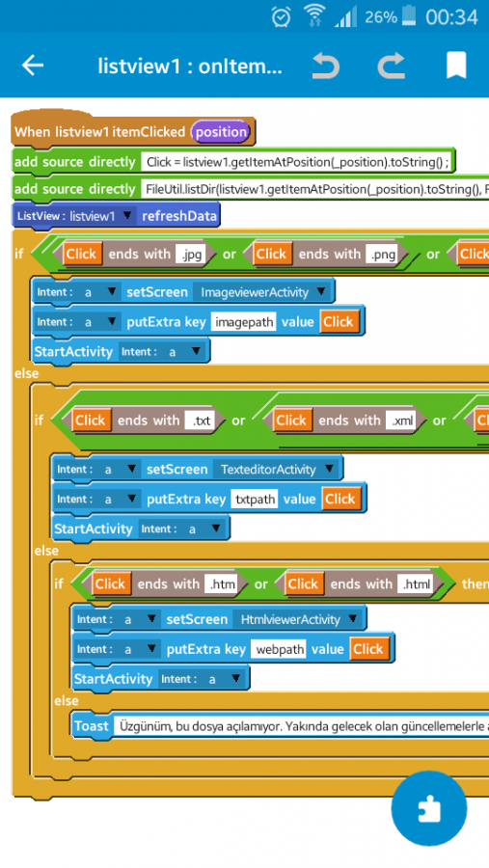Select Click variable before .html
This screenshot has width=489, height=868.
point(303,584)
